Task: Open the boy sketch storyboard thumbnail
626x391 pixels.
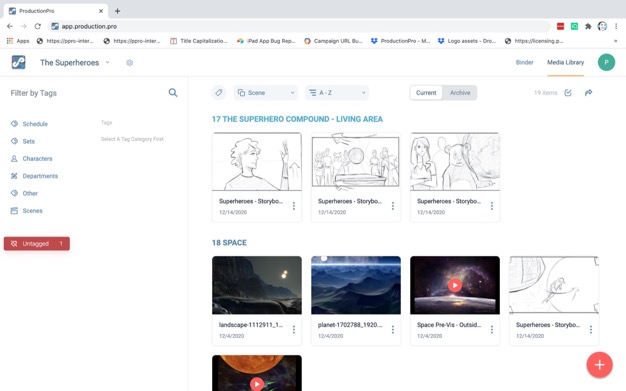Action: click(257, 161)
